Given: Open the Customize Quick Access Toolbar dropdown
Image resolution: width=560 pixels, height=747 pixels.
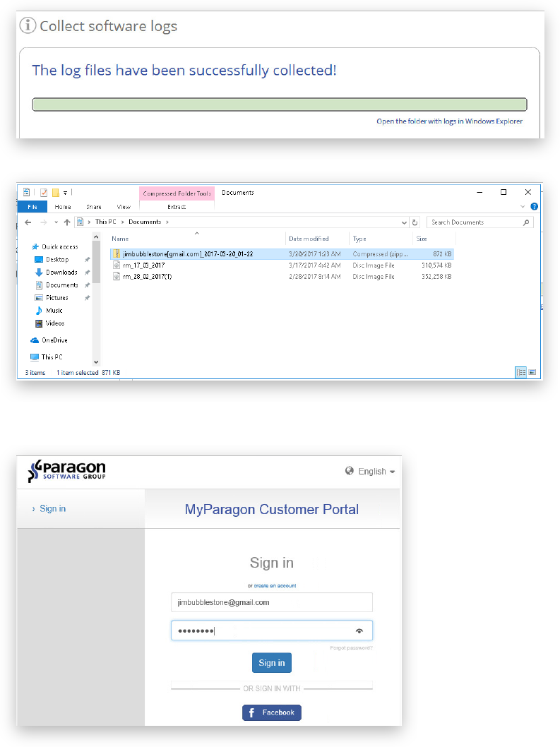Looking at the screenshot, I should point(65,193).
